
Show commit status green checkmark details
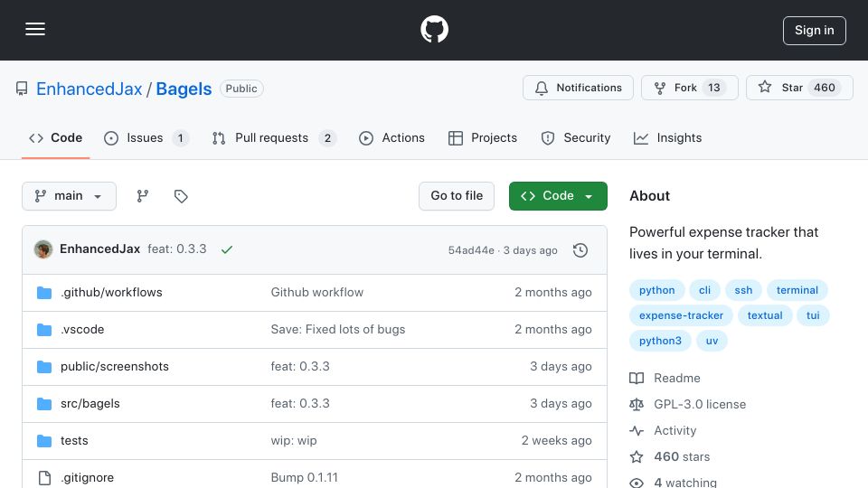click(226, 249)
